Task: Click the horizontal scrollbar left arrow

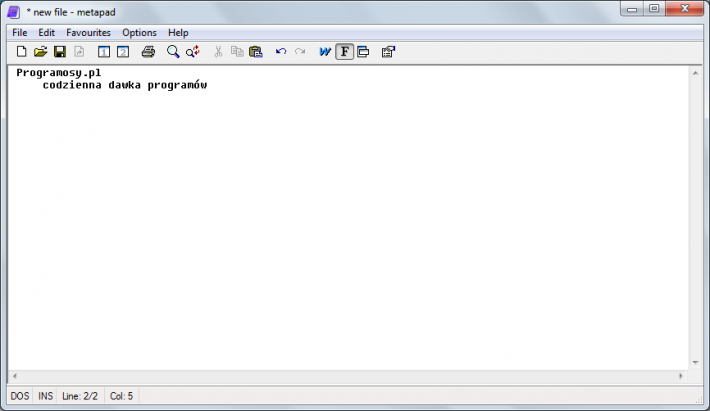Action: click(14, 376)
